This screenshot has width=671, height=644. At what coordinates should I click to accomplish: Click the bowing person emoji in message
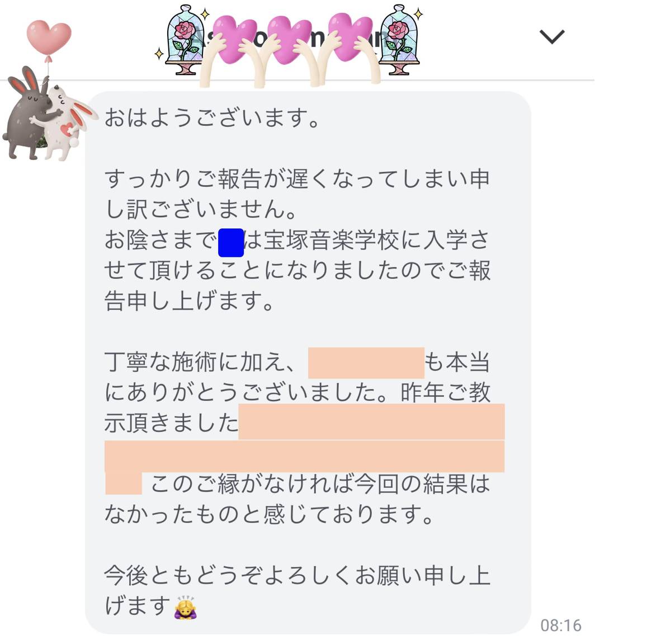(x=185, y=606)
